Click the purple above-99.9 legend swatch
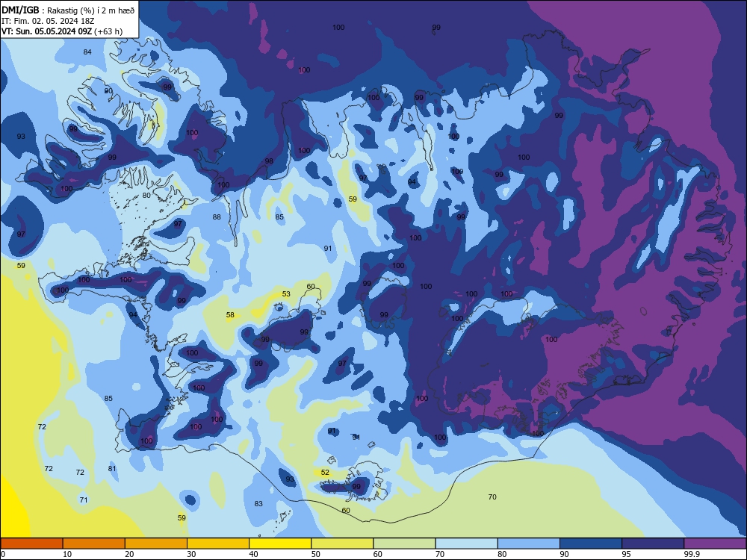The image size is (747, 560). tap(715, 544)
